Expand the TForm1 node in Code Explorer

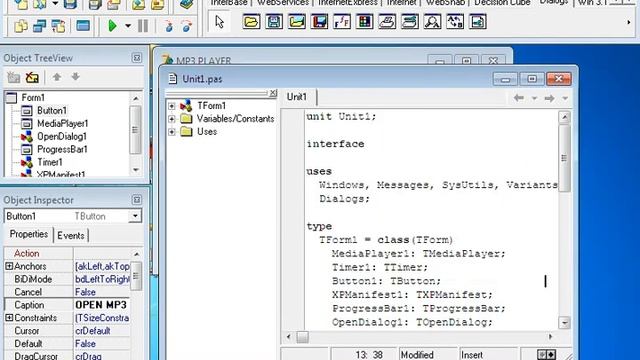[x=171, y=106]
